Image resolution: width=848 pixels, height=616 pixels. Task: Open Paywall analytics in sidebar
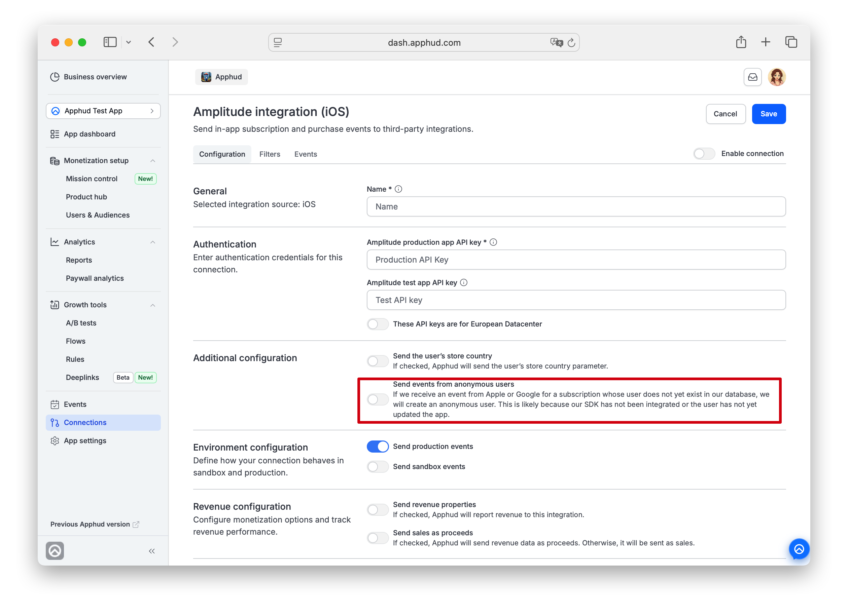click(95, 278)
